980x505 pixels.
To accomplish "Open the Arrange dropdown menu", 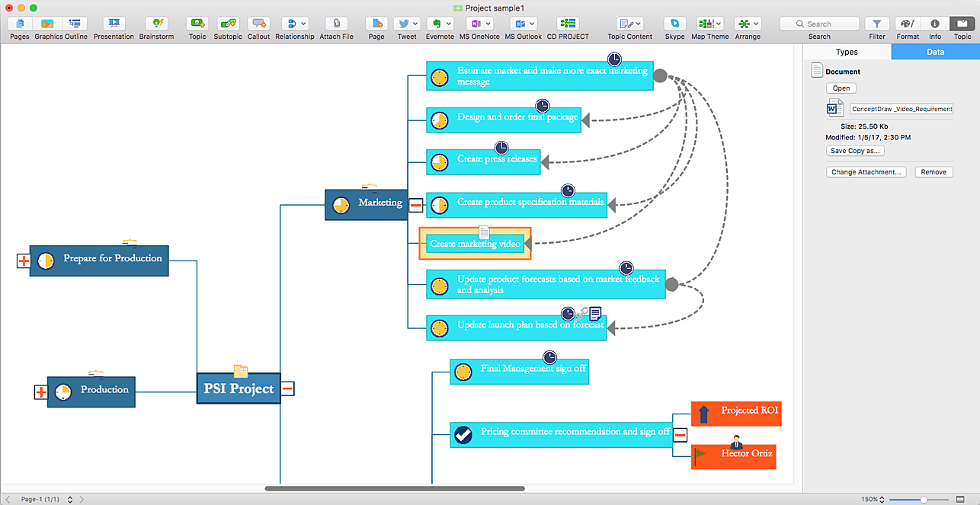I will (x=748, y=24).
